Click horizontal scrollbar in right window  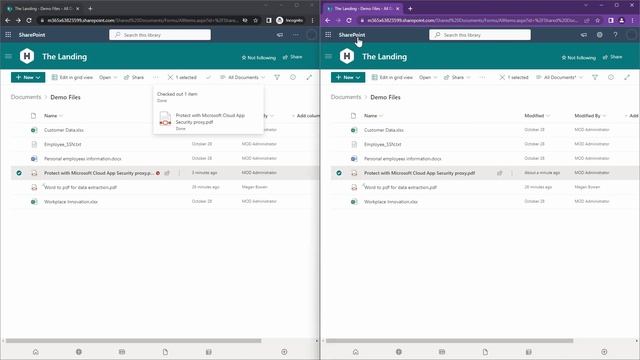click(x=449, y=340)
